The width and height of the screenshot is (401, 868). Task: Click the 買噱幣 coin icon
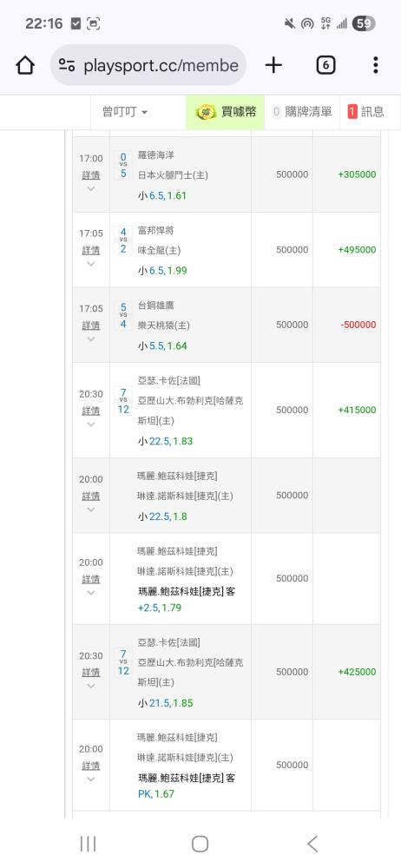coord(206,112)
